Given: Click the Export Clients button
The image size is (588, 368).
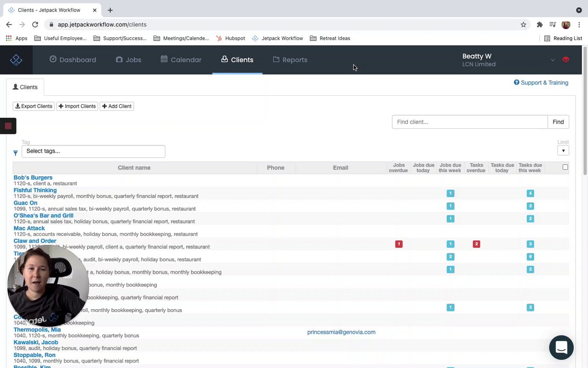Looking at the screenshot, I should pos(34,106).
